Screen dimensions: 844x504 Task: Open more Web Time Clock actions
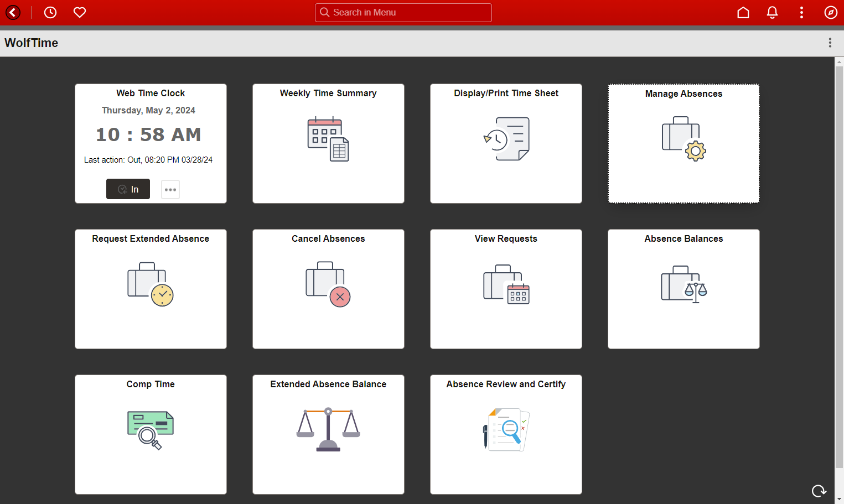click(x=170, y=189)
